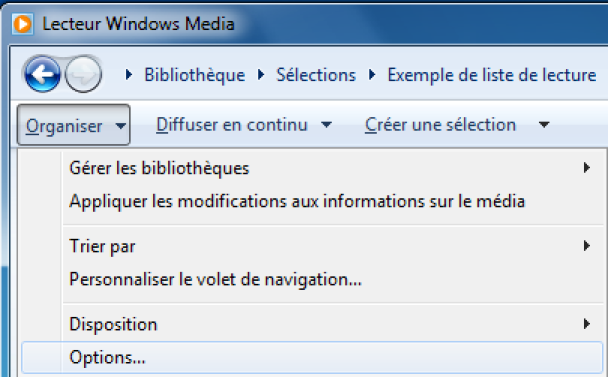The width and height of the screenshot is (608, 377).
Task: Click the greyed Forward navigation arrow
Action: coord(83,74)
